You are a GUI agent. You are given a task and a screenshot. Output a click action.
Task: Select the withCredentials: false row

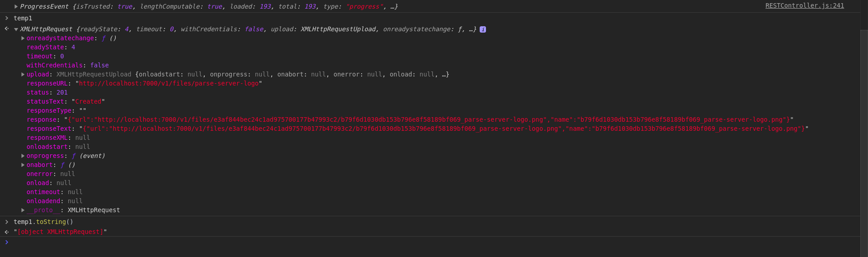67,65
